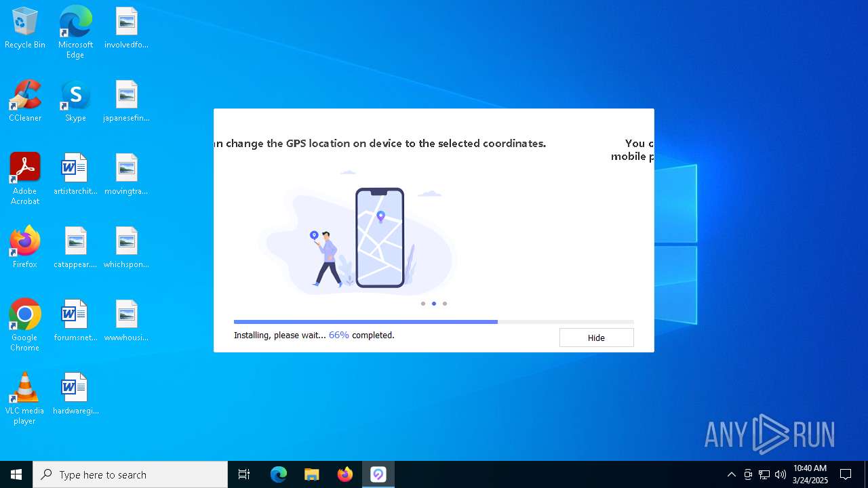Select the wwwhousi... image file
868x488 pixels.
click(126, 321)
